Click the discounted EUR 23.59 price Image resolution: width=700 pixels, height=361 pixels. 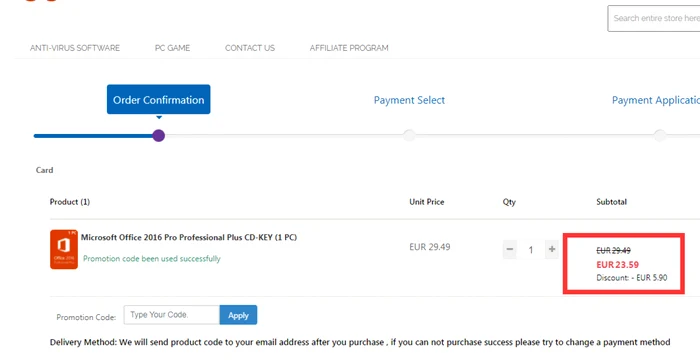[x=617, y=265]
